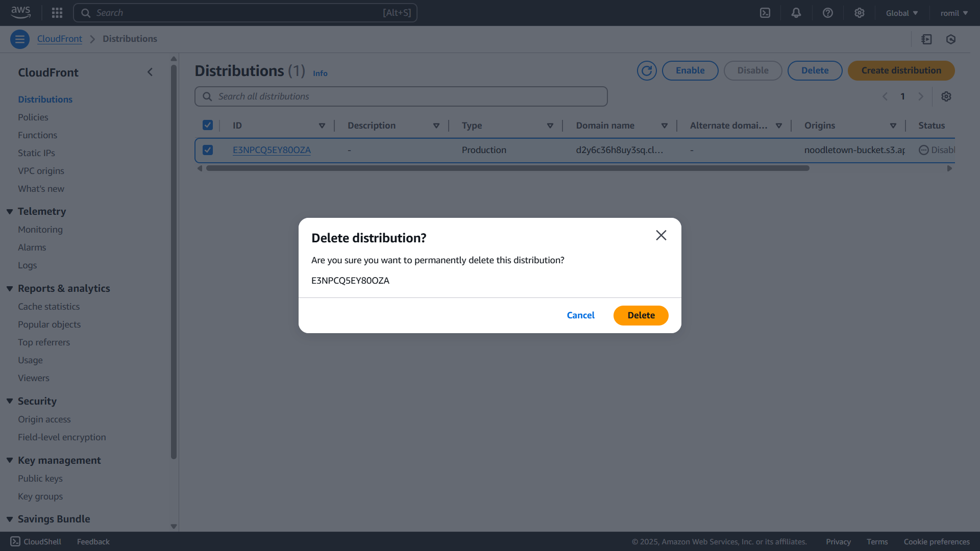
Task: Go to previous page of distributions
Action: [885, 96]
